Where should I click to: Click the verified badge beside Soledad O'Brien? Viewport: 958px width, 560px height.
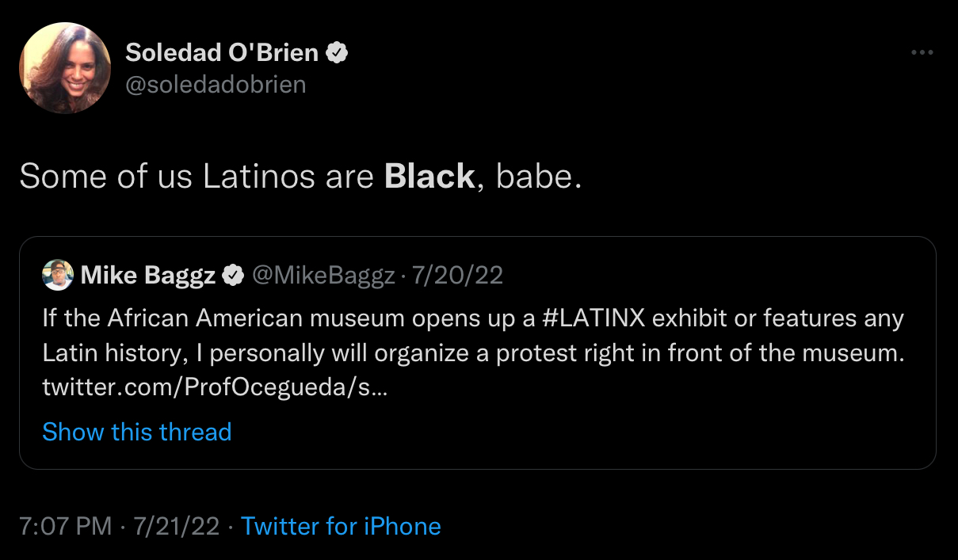pos(338,53)
